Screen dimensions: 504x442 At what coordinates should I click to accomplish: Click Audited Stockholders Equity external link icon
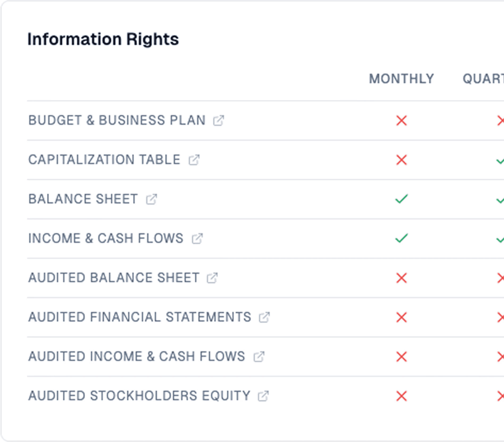(263, 396)
